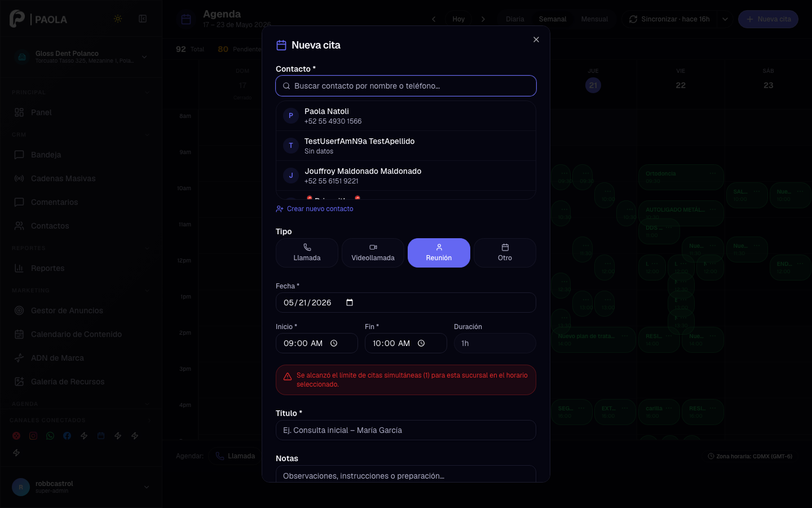Click the Panel dashboard grid icon
Screen dimensions: 812x508
19,112
